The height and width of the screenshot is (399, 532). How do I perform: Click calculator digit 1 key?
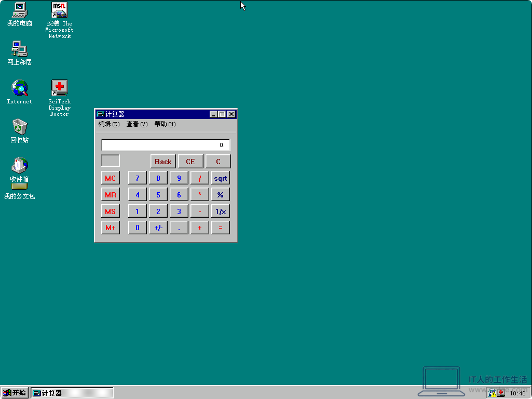[x=138, y=211]
